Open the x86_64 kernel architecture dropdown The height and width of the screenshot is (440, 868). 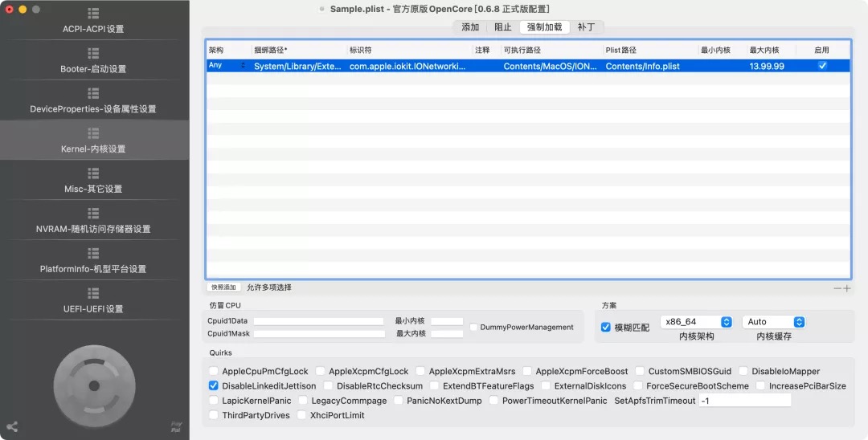point(696,322)
